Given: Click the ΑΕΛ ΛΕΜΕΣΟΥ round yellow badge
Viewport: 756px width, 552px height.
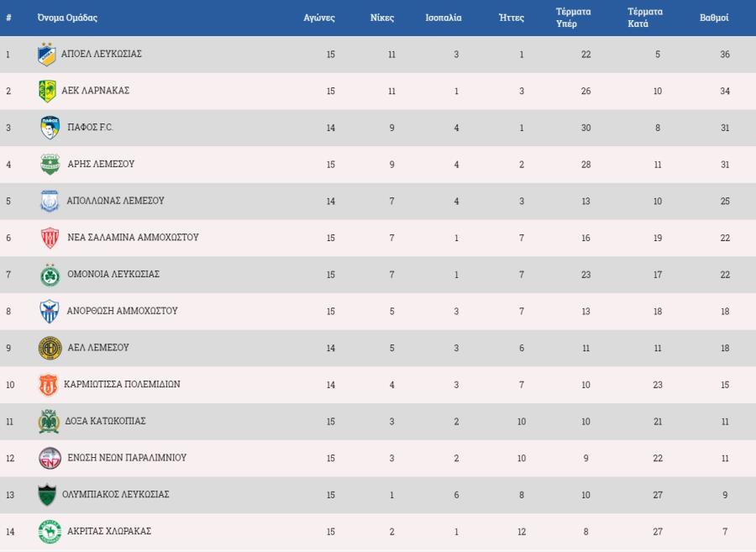Looking at the screenshot, I should point(50,348).
